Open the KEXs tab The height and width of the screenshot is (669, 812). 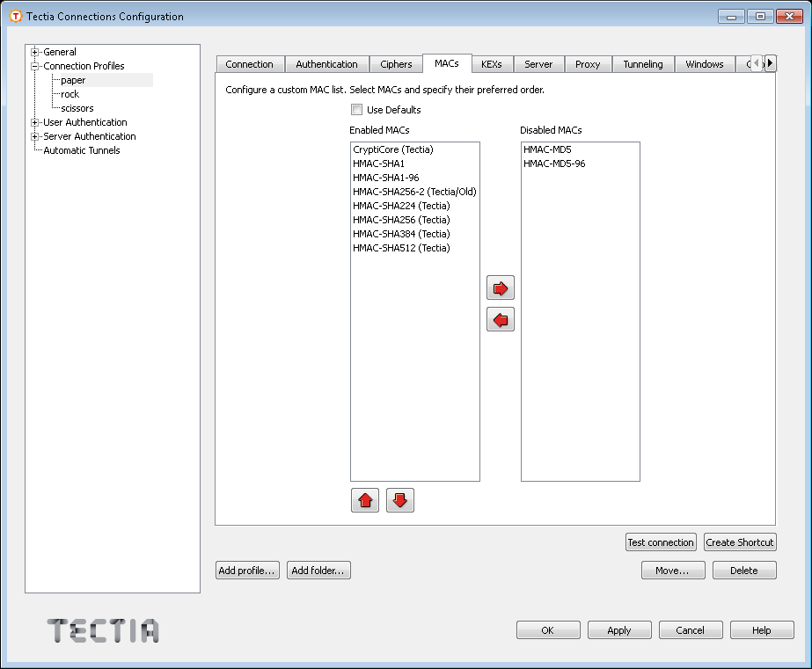pos(491,64)
